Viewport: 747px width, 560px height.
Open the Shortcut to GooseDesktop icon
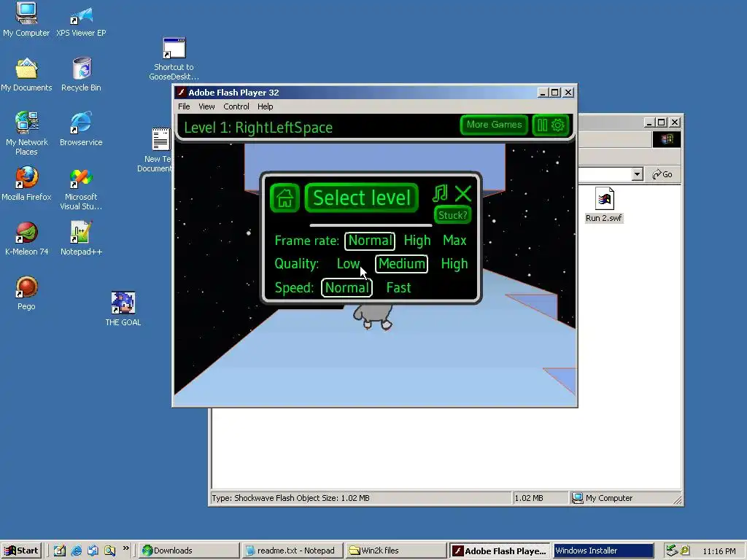[174, 58]
